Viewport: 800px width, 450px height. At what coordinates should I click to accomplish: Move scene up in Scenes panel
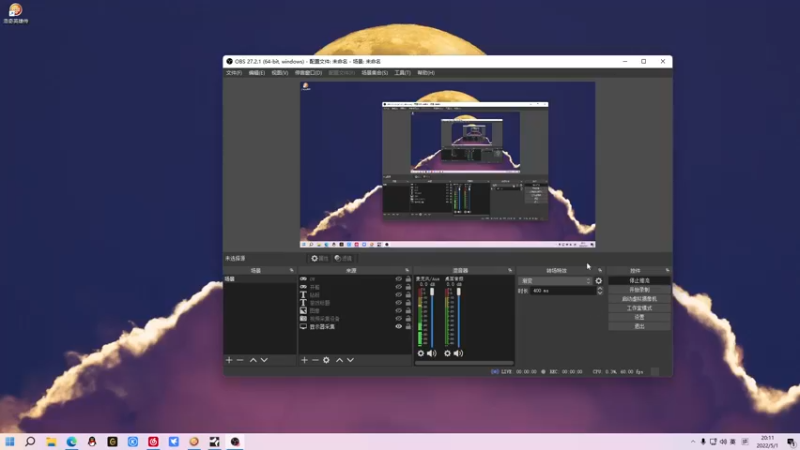pyautogui.click(x=253, y=360)
